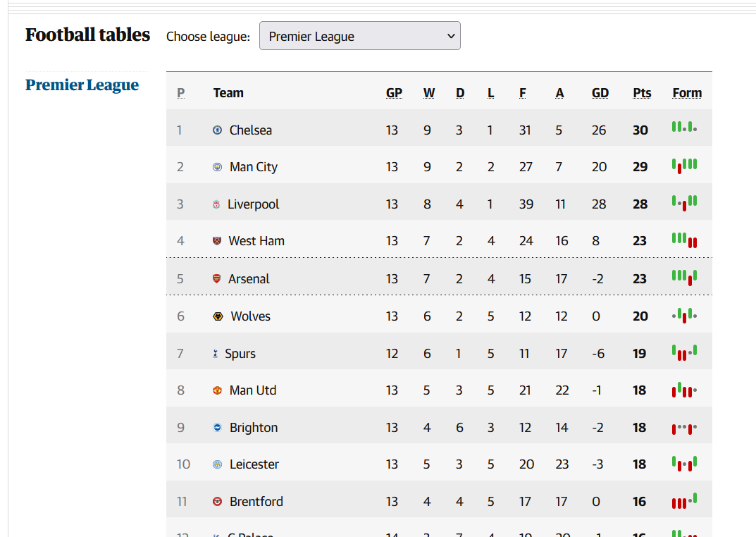Click the Form column header
Image resolution: width=756 pixels, height=537 pixels.
(687, 92)
